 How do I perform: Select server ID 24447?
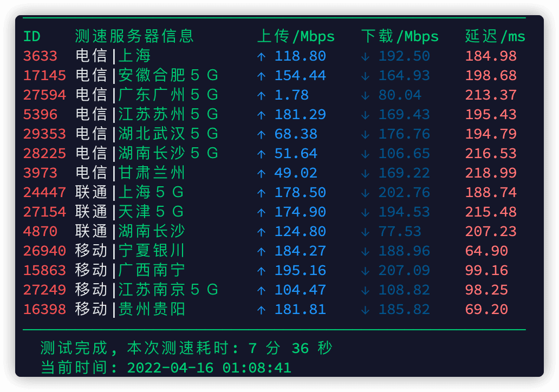pos(44,192)
